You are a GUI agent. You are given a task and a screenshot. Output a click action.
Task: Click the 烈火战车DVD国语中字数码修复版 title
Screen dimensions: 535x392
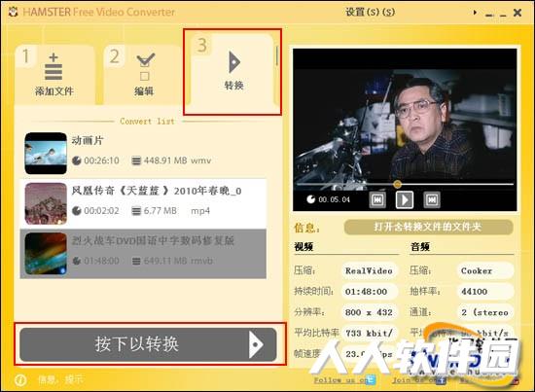(153, 241)
